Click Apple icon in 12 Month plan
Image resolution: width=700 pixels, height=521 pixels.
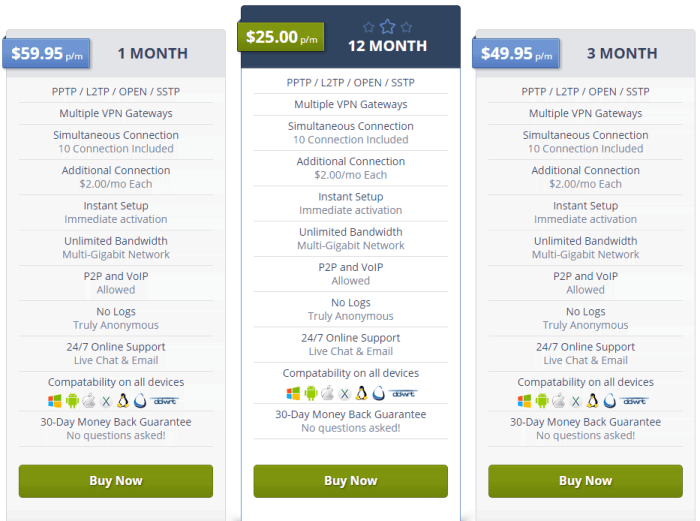coord(327,393)
